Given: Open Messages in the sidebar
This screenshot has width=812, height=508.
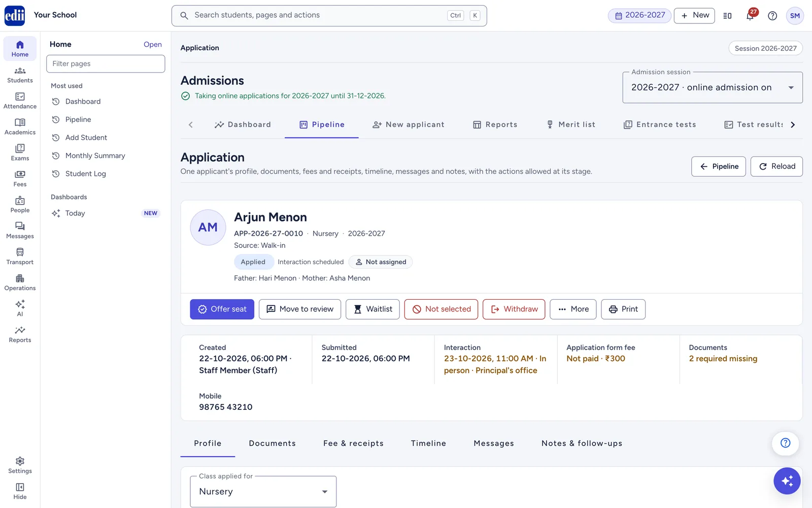Looking at the screenshot, I should click(x=20, y=230).
